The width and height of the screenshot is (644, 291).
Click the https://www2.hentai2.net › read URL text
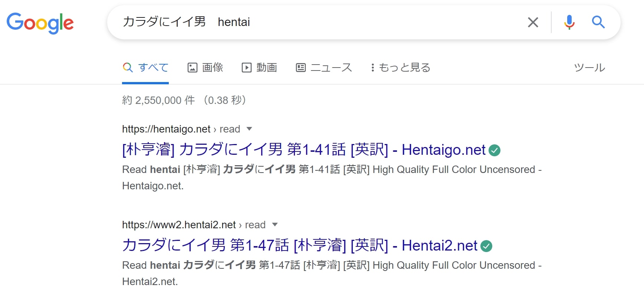click(x=194, y=225)
